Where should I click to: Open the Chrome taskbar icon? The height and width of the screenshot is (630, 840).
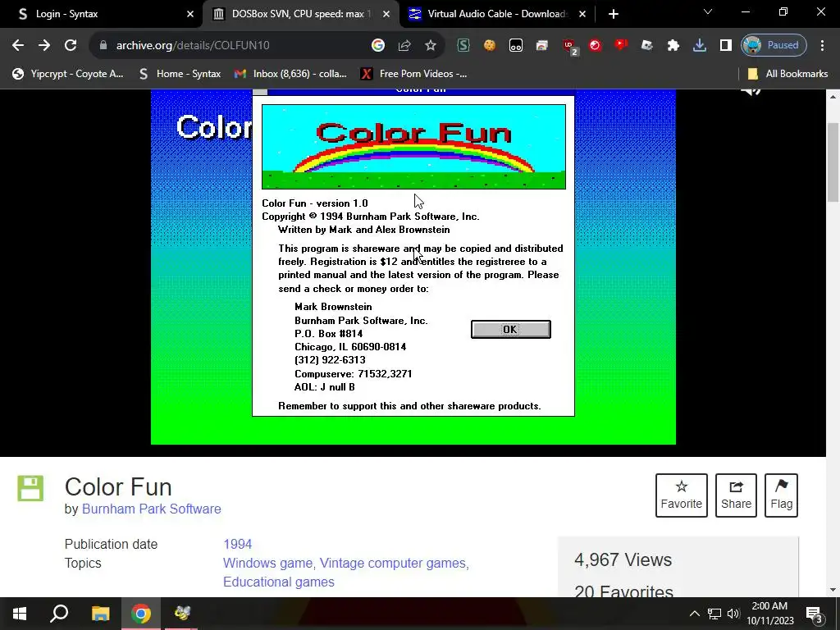141,614
